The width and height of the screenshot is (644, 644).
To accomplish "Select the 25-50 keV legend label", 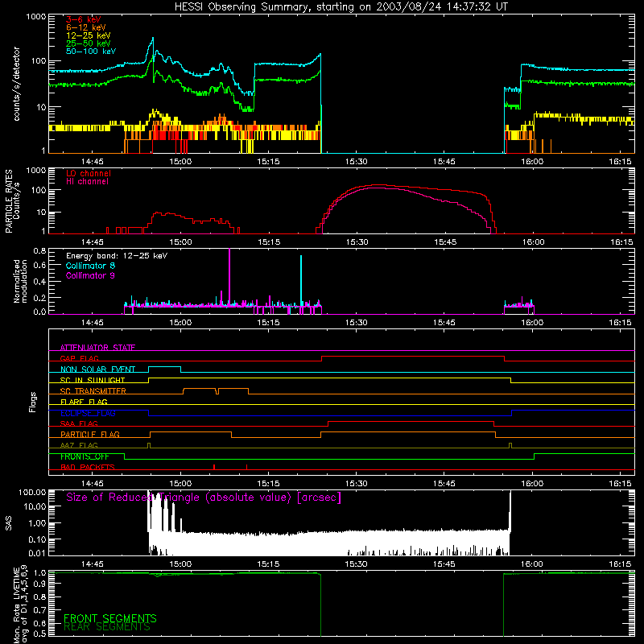I will pyautogui.click(x=89, y=43).
